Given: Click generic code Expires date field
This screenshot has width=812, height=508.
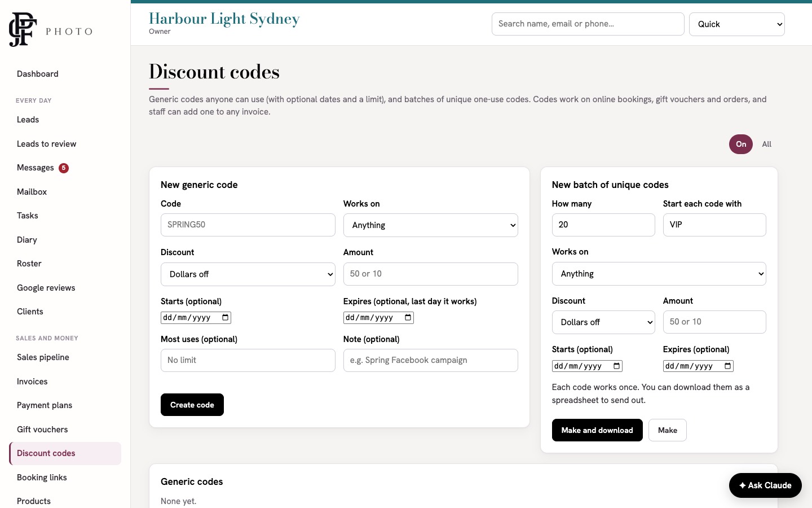Looking at the screenshot, I should click(x=378, y=318).
